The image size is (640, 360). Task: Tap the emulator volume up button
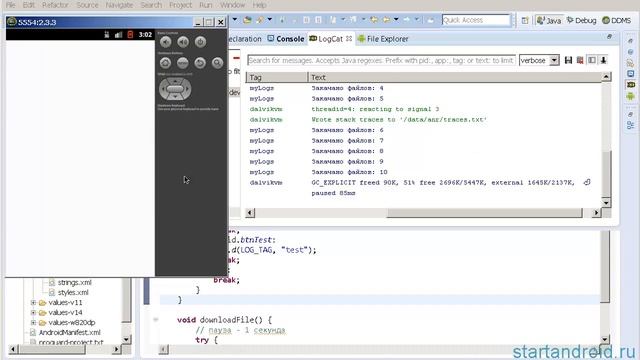[183, 42]
